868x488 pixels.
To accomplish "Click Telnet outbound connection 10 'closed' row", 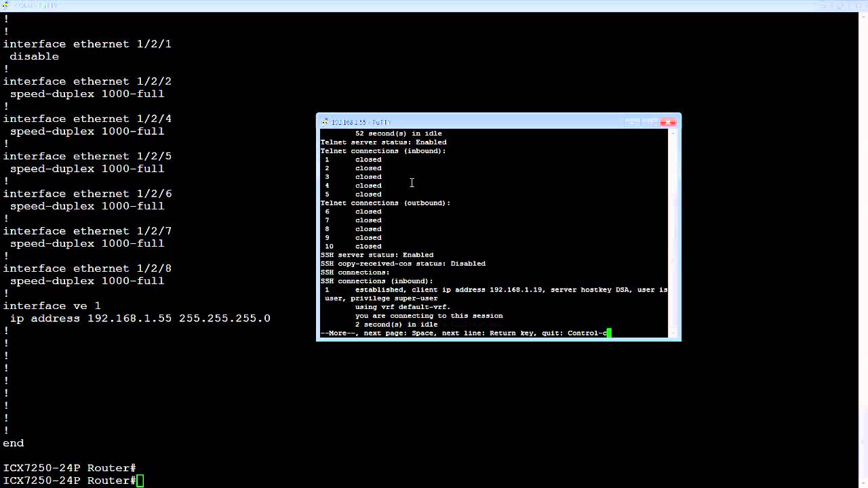I will [353, 246].
